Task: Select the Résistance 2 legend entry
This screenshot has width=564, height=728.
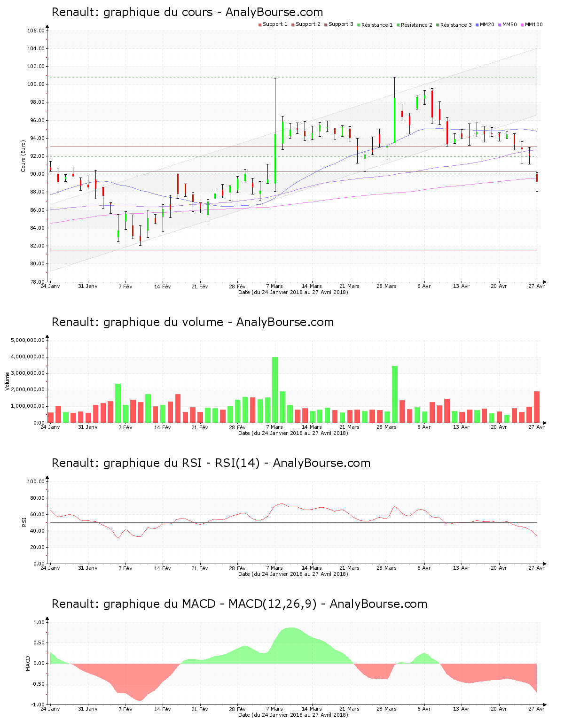Action: click(x=415, y=25)
